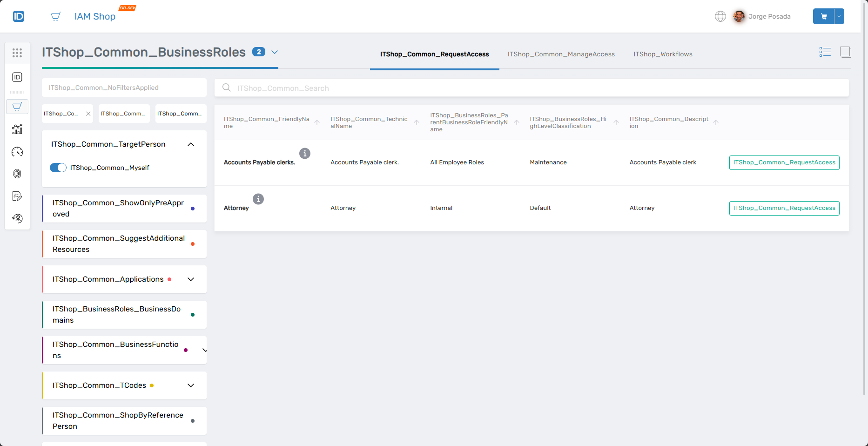Open the globe language selector

(720, 16)
